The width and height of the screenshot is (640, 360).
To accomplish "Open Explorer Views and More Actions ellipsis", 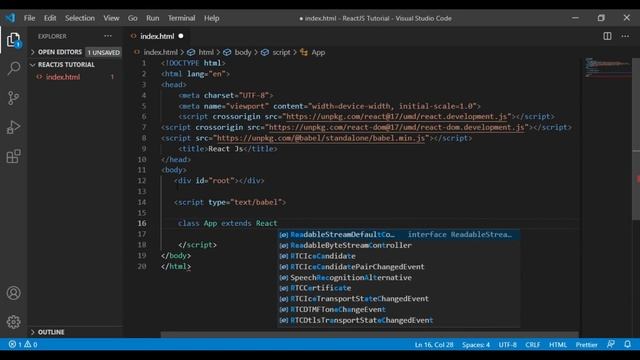I will 108,36.
